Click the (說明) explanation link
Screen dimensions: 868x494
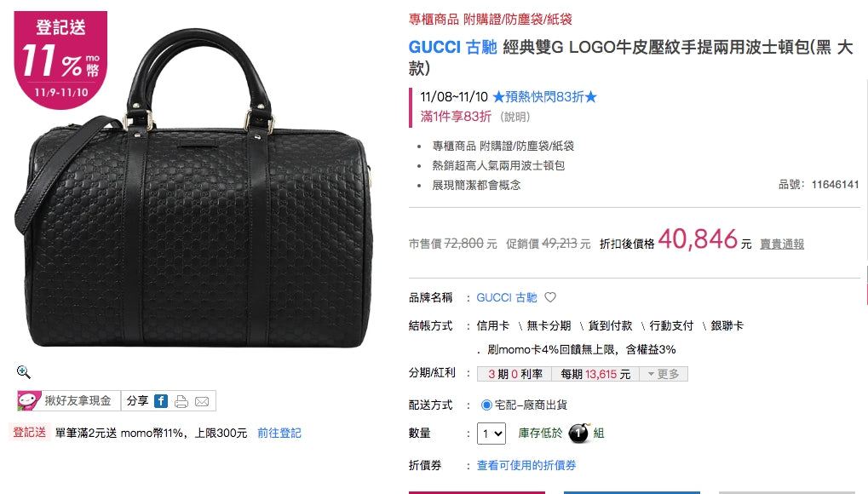pos(514,117)
